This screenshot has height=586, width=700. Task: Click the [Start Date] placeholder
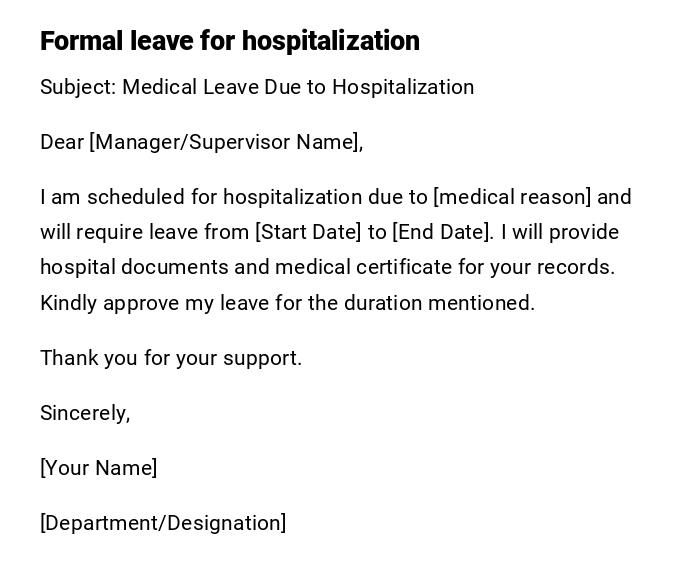click(x=308, y=232)
